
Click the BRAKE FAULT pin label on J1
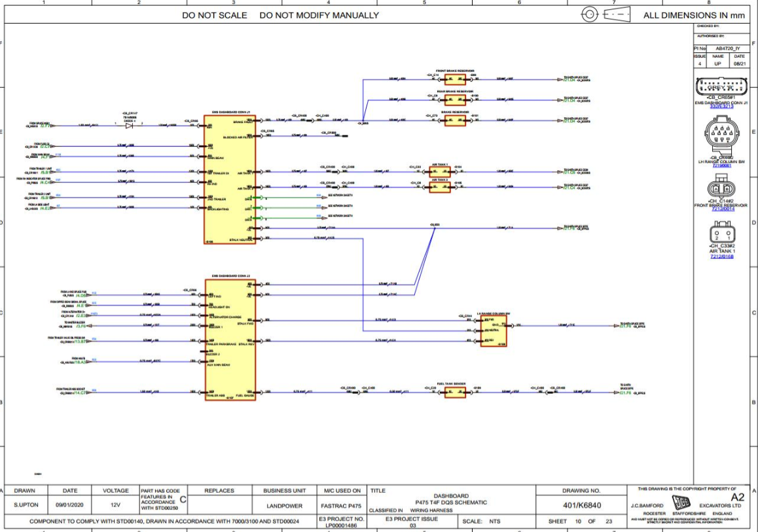[x=243, y=122]
